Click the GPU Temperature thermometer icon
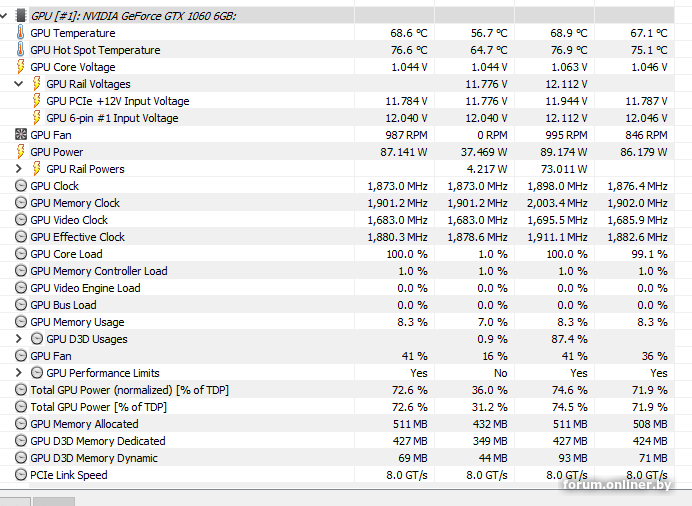692x506 pixels. coord(21,33)
